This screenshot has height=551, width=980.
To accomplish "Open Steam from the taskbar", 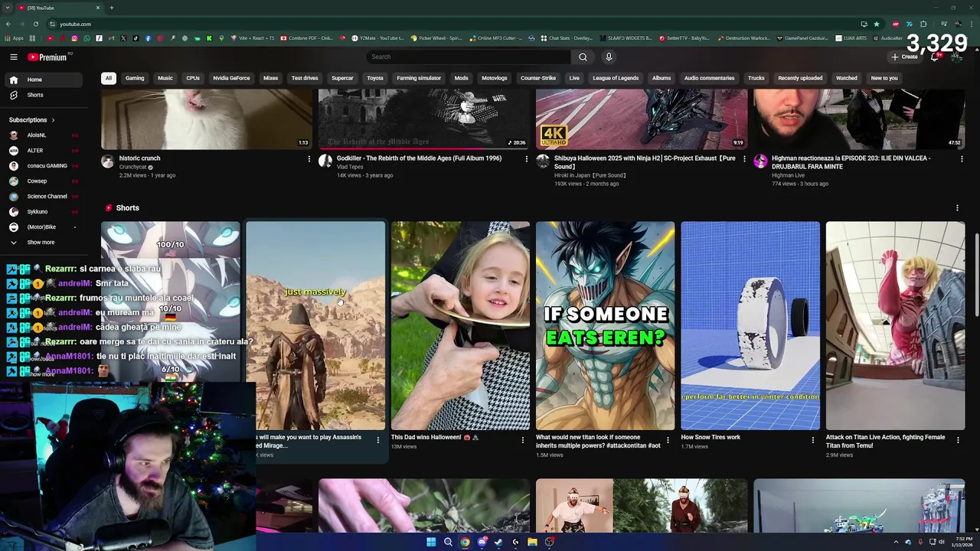I will click(498, 542).
